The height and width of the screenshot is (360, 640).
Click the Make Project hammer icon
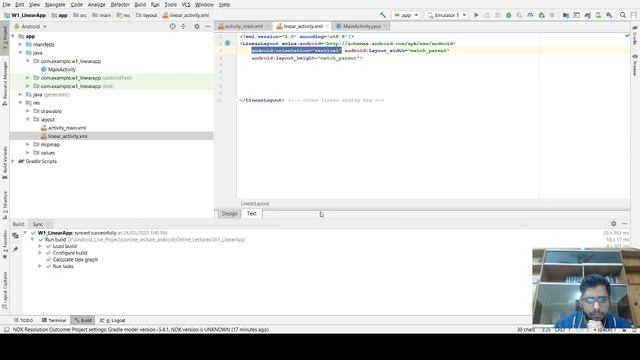tap(382, 15)
